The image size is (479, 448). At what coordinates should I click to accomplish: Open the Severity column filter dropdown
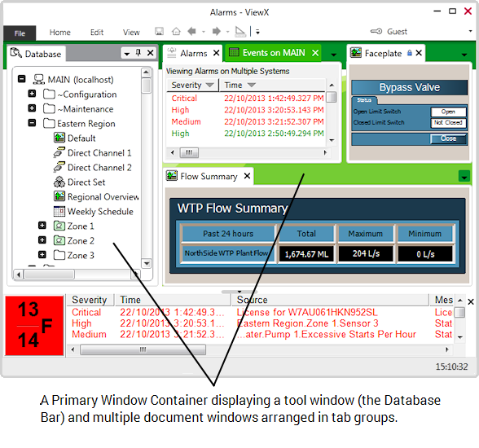click(x=210, y=85)
